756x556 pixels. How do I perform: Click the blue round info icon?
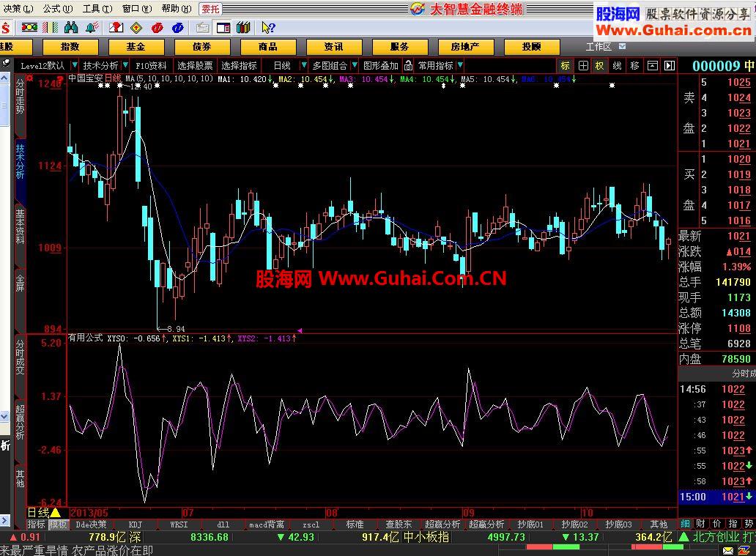click(178, 28)
